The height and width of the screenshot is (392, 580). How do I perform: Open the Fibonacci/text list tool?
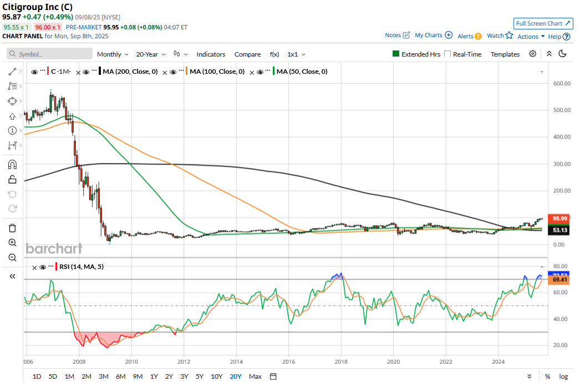pos(12,86)
